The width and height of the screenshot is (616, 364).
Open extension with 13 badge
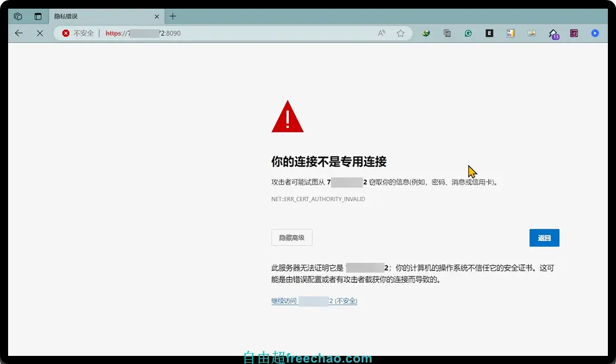pos(554,34)
